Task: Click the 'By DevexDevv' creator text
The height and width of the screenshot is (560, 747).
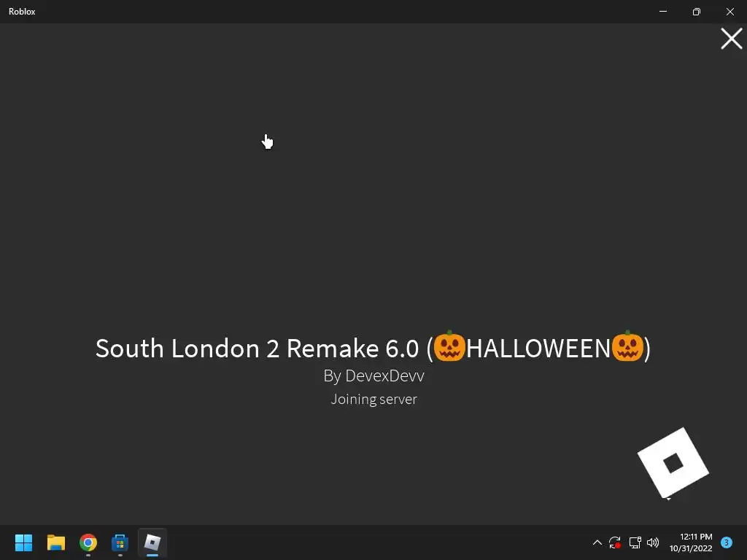Action: pos(373,376)
